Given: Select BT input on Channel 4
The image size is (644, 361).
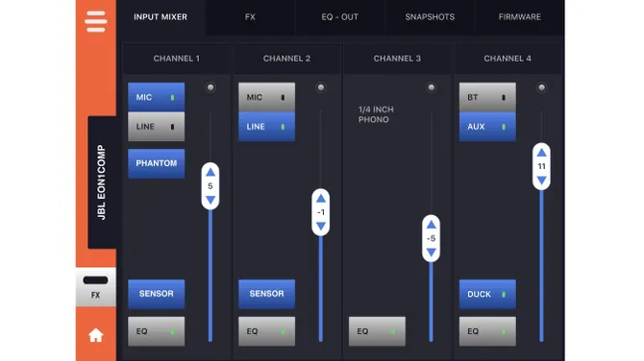Looking at the screenshot, I should pyautogui.click(x=487, y=97).
